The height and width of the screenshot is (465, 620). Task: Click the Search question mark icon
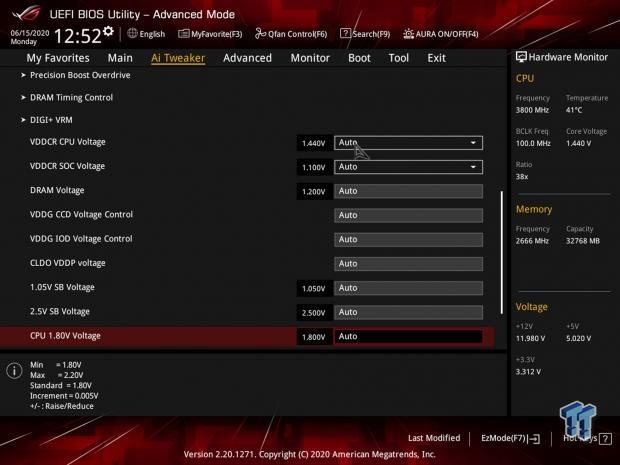(345, 34)
